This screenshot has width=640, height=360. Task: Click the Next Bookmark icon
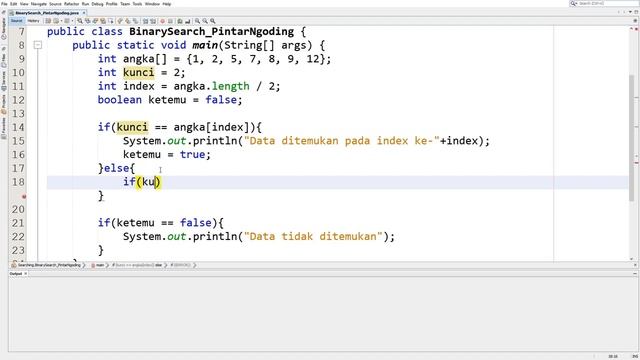128,21
